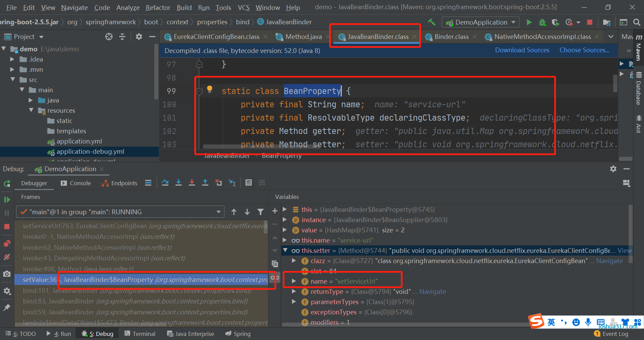Viewport: 644px width, 340px height.
Task: Resume program in debug sidebar
Action: point(7,200)
